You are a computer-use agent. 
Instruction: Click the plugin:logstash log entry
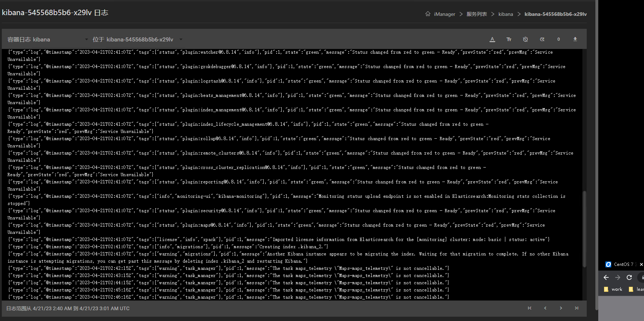coord(281,84)
